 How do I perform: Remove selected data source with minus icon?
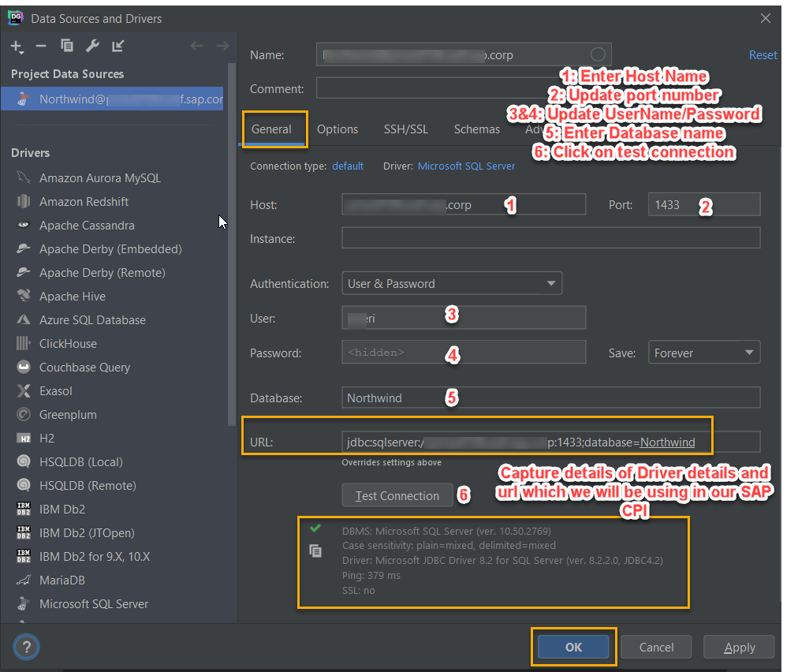(41, 47)
